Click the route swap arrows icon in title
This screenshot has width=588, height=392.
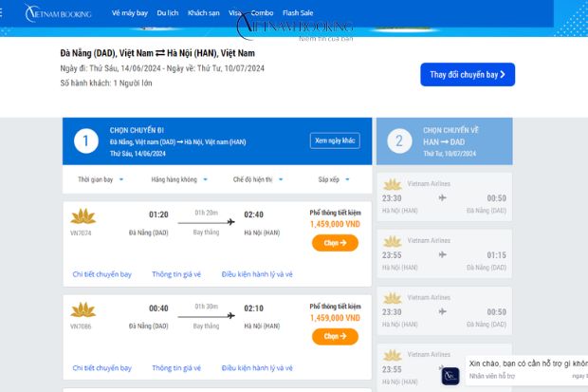(160, 53)
